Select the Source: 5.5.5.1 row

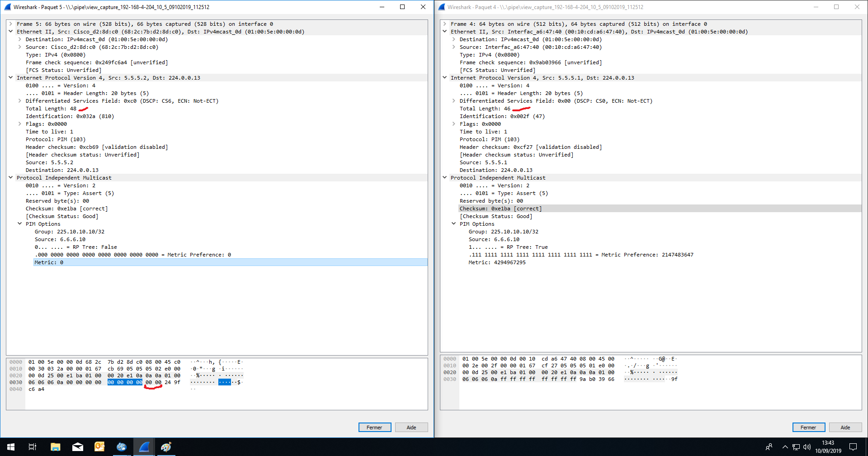483,162
